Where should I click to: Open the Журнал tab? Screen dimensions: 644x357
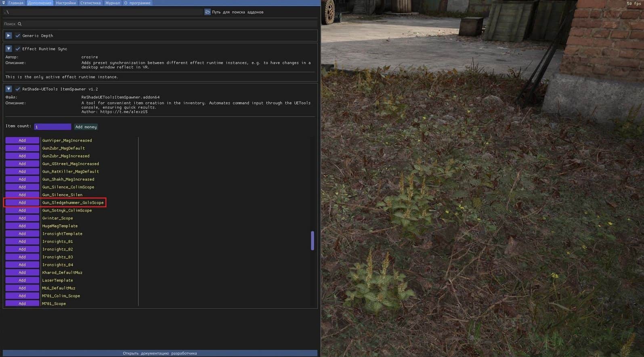tap(112, 3)
